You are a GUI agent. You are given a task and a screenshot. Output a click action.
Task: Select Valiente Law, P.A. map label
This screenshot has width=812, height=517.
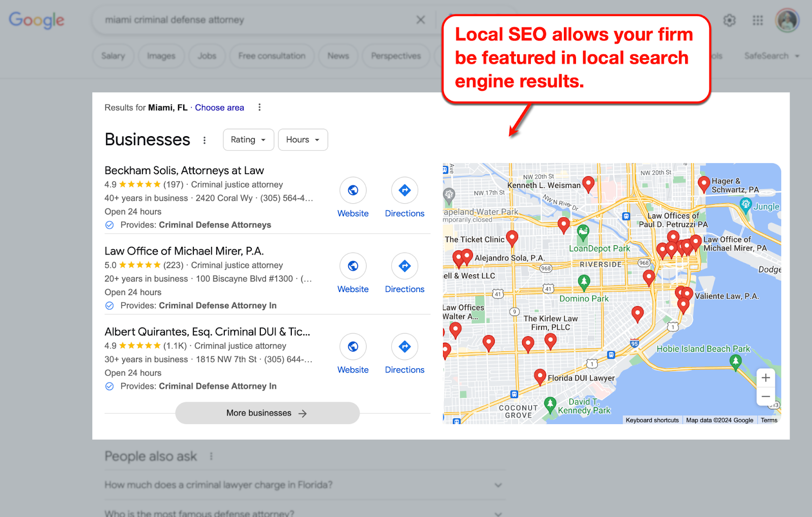point(727,296)
